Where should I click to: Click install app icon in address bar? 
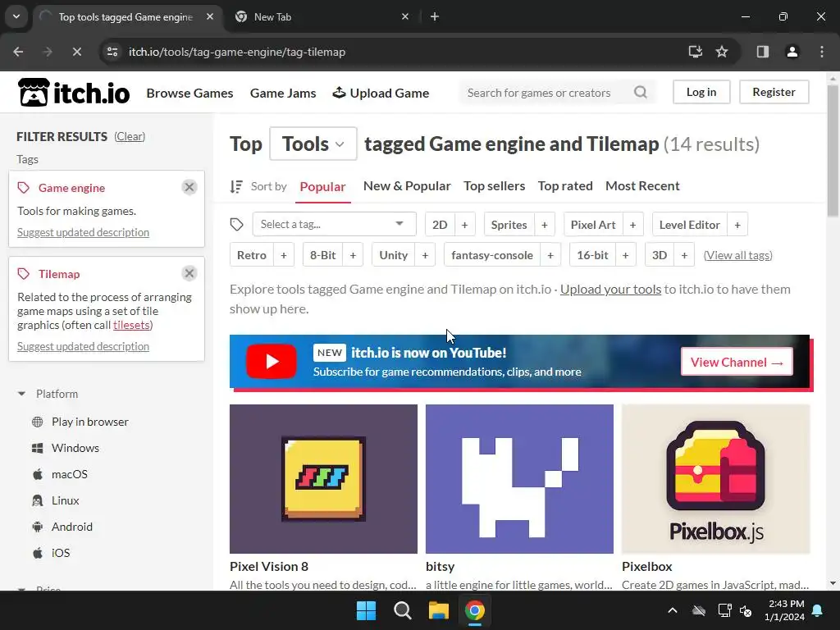click(695, 52)
